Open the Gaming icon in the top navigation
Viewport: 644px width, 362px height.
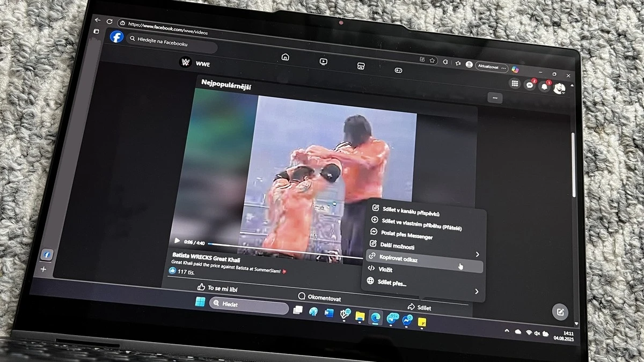(399, 70)
